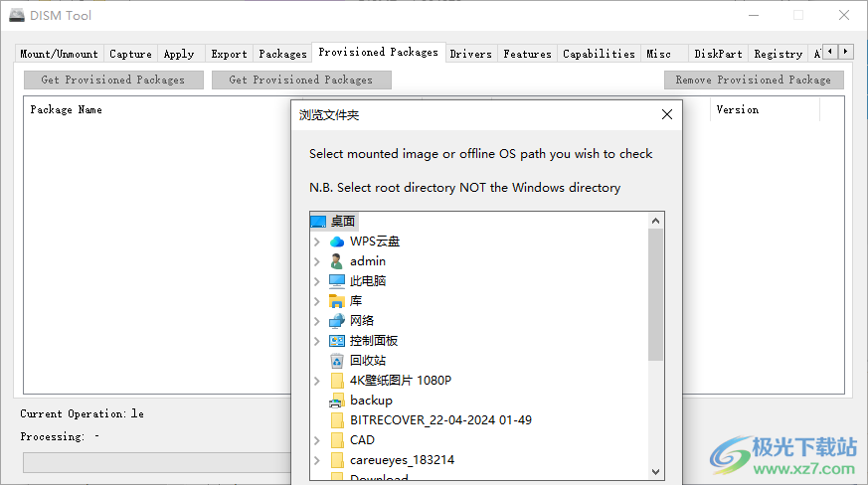
Task: Expand the 此电脑 tree node
Action: [316, 282]
